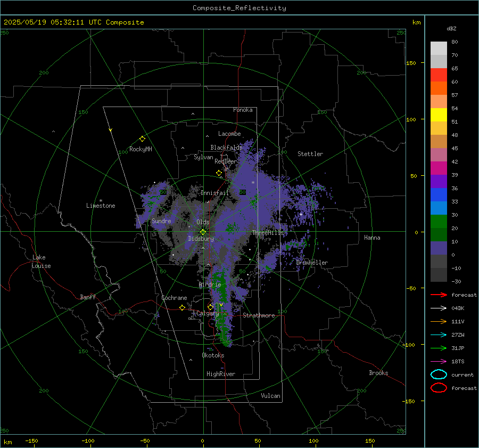Select the 65 dBZ red color swatch
The width and height of the screenshot is (479, 448).
click(x=439, y=75)
